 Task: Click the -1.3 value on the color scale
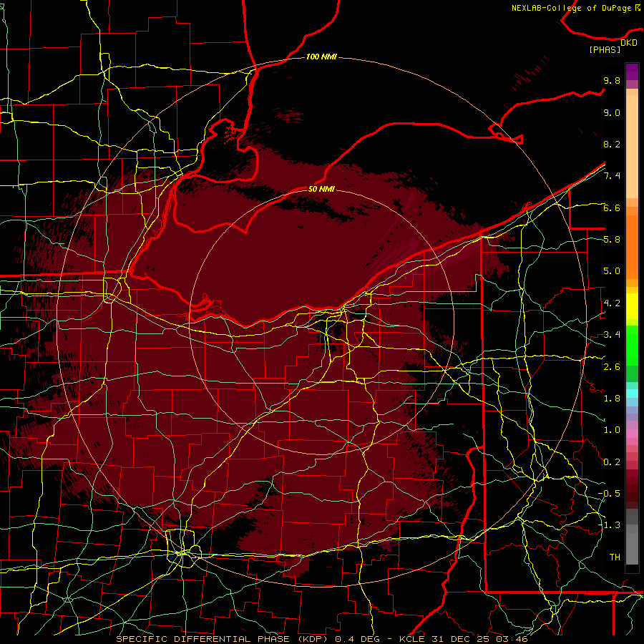(x=609, y=525)
